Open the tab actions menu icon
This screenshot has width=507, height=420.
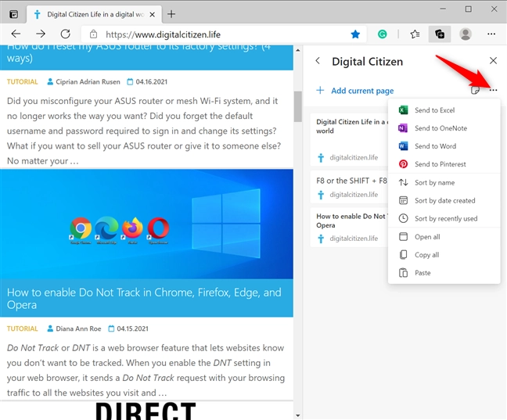(x=13, y=14)
